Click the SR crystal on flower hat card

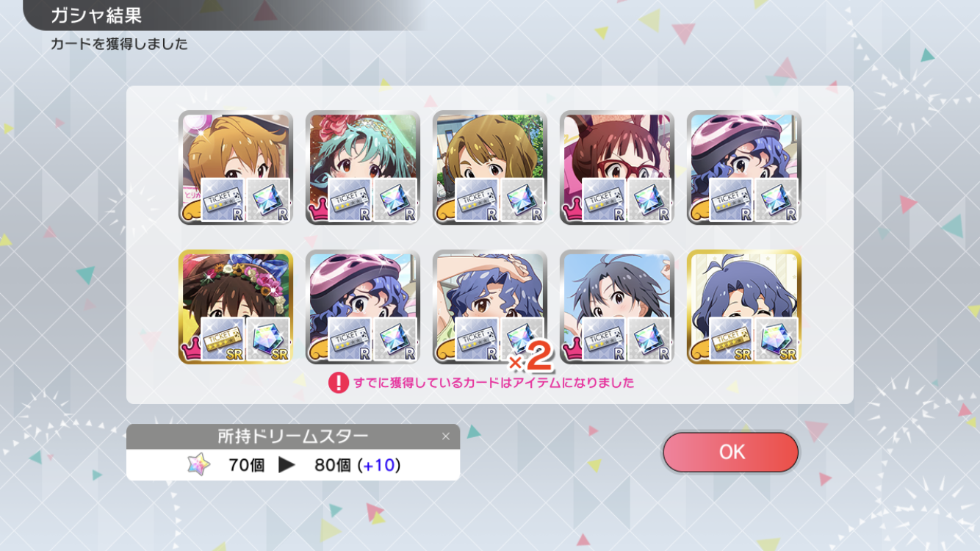[268, 339]
